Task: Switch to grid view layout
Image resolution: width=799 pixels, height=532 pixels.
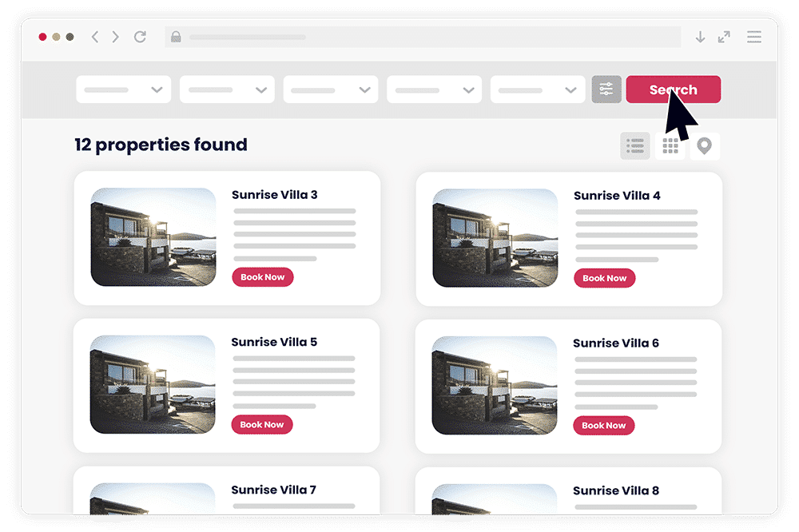Action: pyautogui.click(x=670, y=145)
